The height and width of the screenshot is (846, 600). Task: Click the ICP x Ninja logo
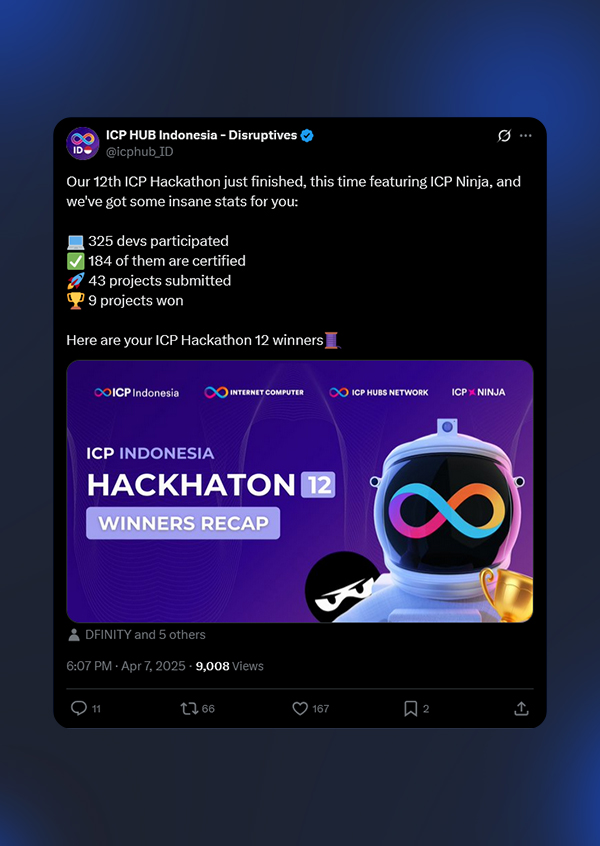click(x=478, y=392)
